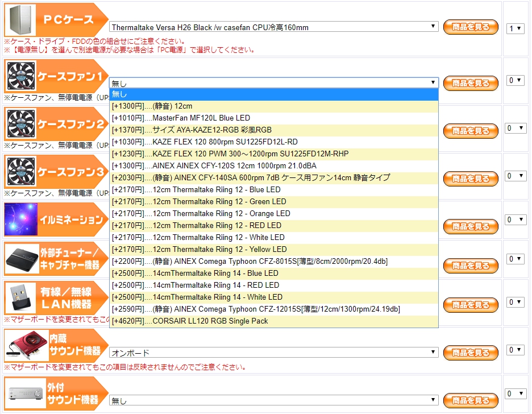Open ケースファン3 quantity dropdown

click(515, 176)
